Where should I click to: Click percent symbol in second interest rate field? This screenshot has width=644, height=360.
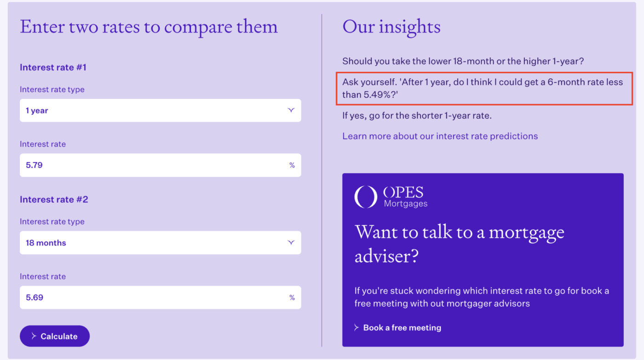click(x=292, y=298)
